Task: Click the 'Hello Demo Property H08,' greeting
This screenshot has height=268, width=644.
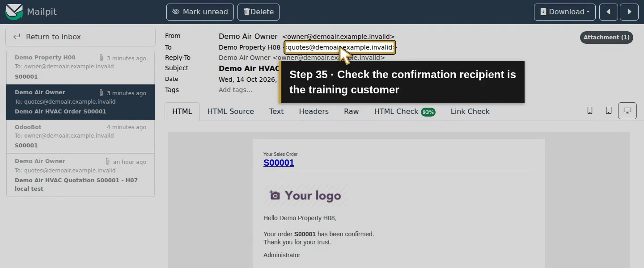Action: [x=300, y=218]
